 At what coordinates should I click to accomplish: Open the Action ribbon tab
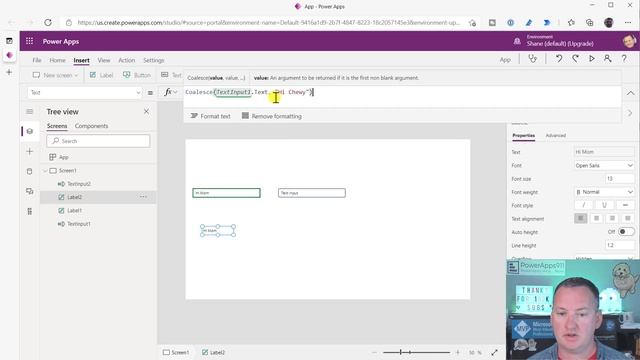point(127,60)
